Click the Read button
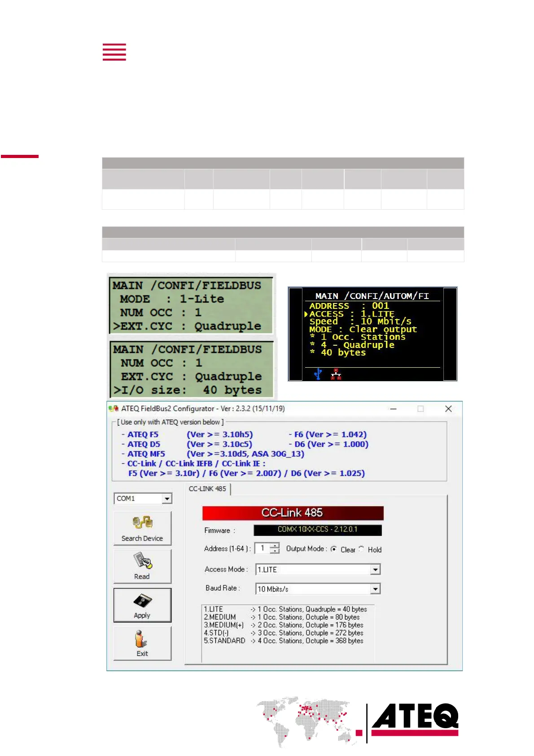This screenshot has width=534, height=756. 142,567
